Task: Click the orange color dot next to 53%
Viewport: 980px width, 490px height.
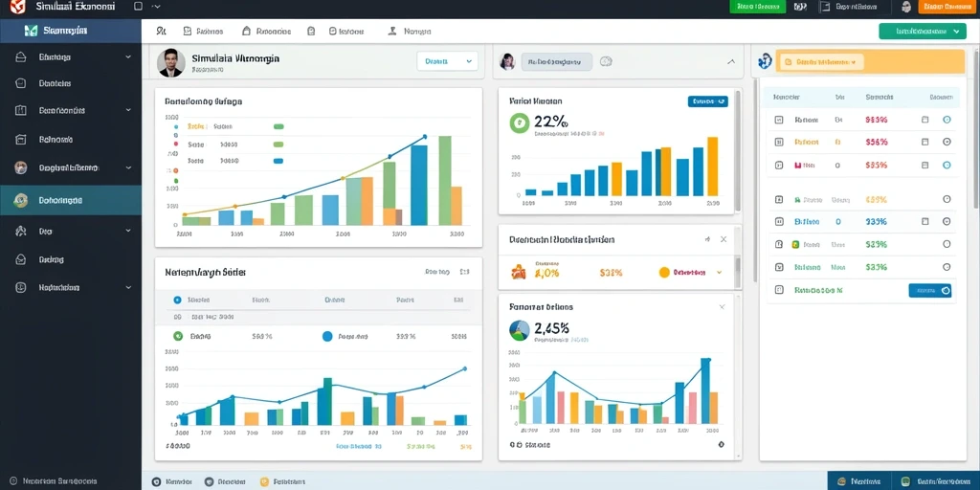Action: coord(664,273)
